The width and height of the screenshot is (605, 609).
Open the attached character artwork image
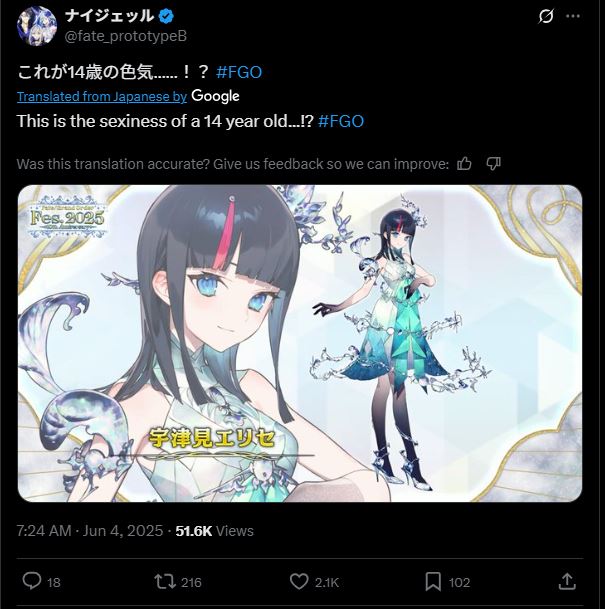[x=300, y=343]
